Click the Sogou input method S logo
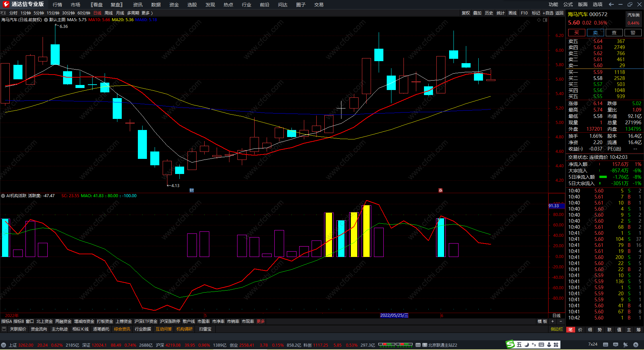 click(x=510, y=344)
